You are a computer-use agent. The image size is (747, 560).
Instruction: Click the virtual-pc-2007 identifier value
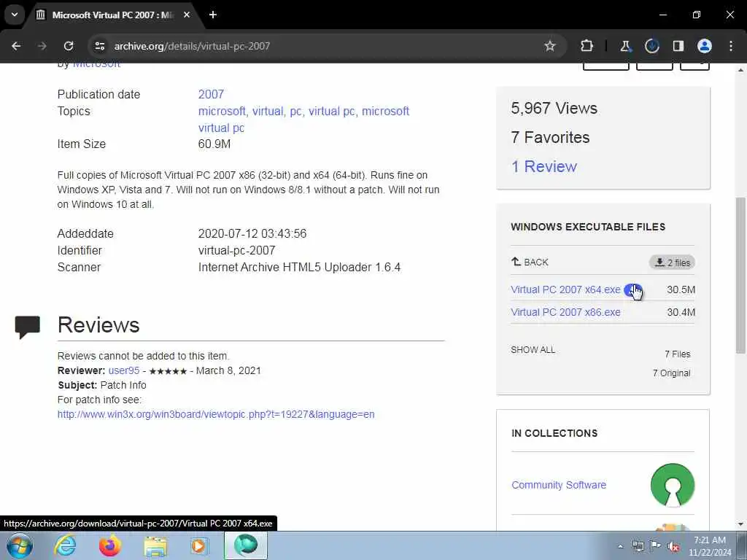237,251
